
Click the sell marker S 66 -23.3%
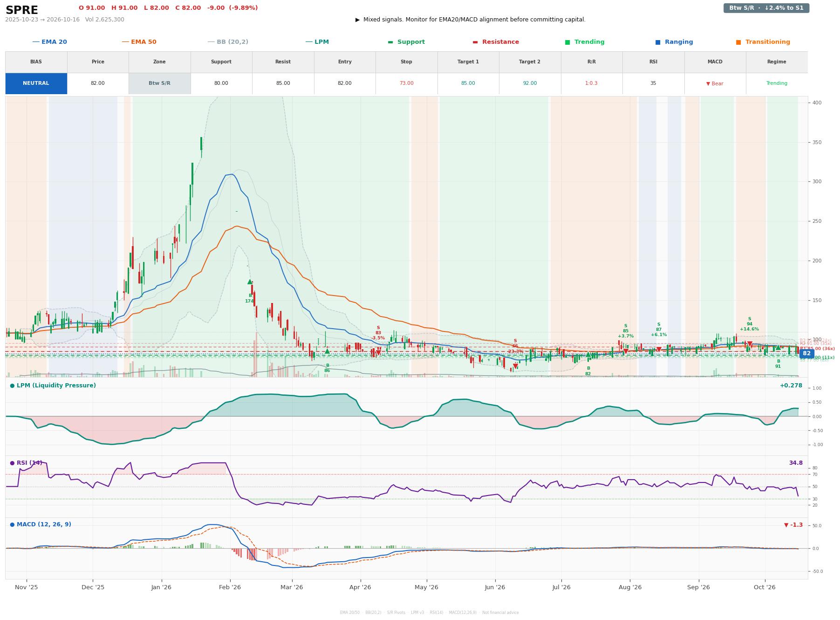(515, 366)
